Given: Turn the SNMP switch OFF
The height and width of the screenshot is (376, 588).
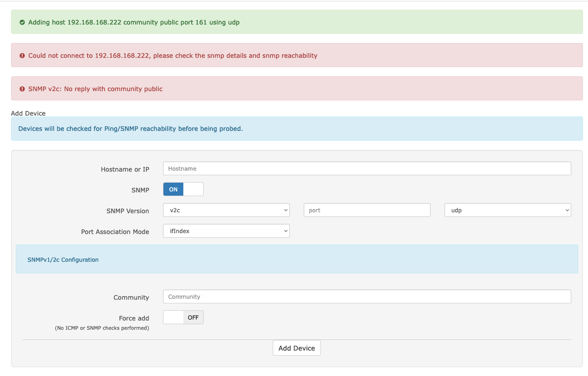Looking at the screenshot, I should pos(194,189).
